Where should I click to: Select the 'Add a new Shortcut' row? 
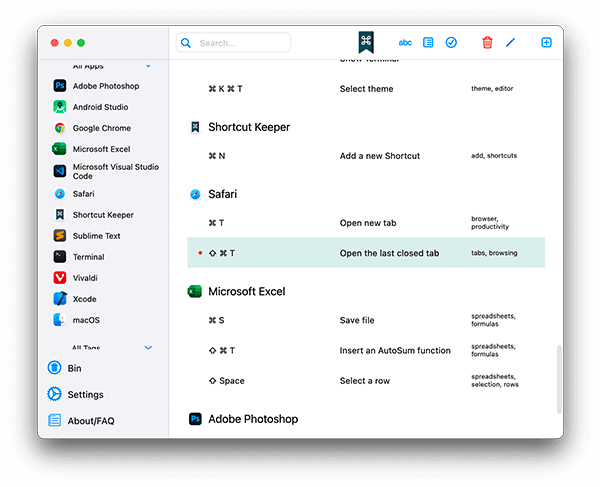[366, 156]
